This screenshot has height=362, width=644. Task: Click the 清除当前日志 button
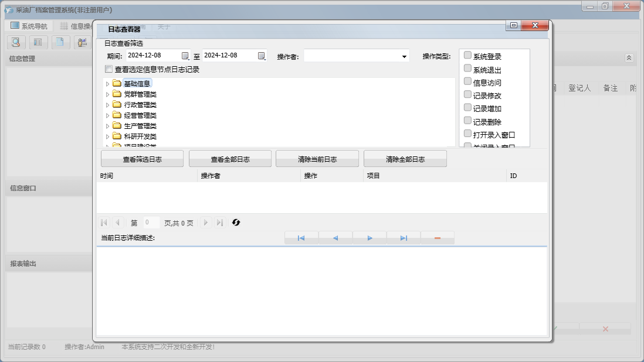[x=317, y=159]
